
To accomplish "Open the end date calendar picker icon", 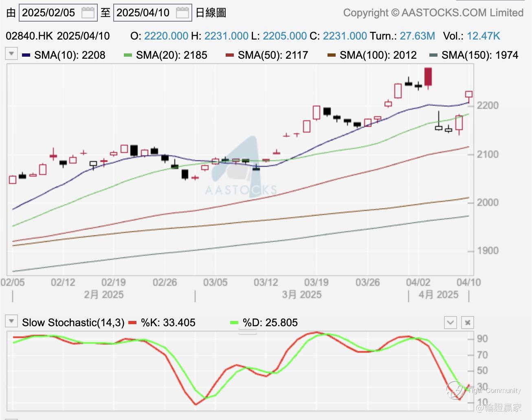I will [182, 13].
